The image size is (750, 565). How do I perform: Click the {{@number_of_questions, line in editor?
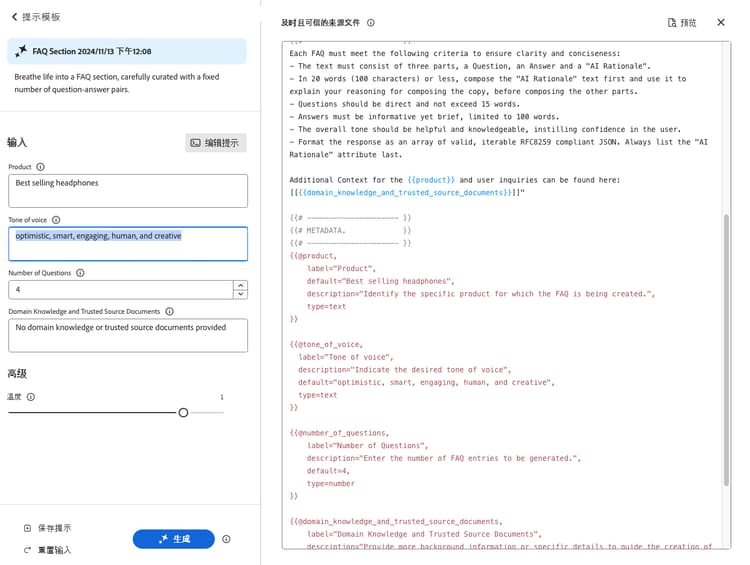(339, 433)
